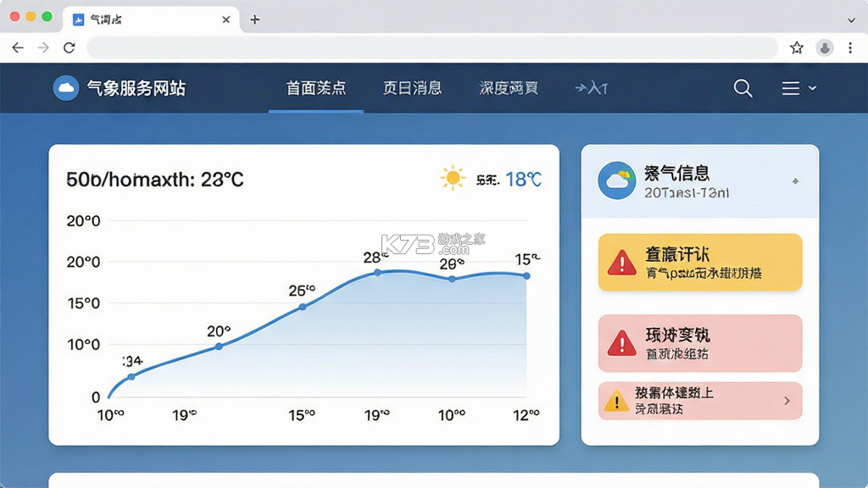The width and height of the screenshot is (868, 488).
Task: Click the red triangle icon on yellow card
Action: [621, 263]
